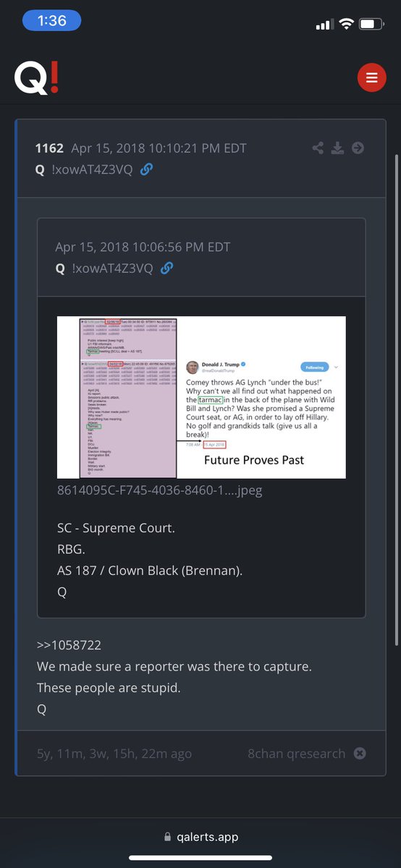The height and width of the screenshot is (868, 401).
Task: Follow the >>1058722 post reference
Action: 69,644
